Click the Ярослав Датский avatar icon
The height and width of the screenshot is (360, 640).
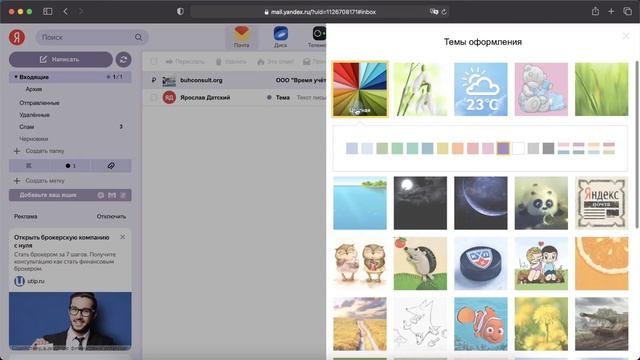coord(169,98)
